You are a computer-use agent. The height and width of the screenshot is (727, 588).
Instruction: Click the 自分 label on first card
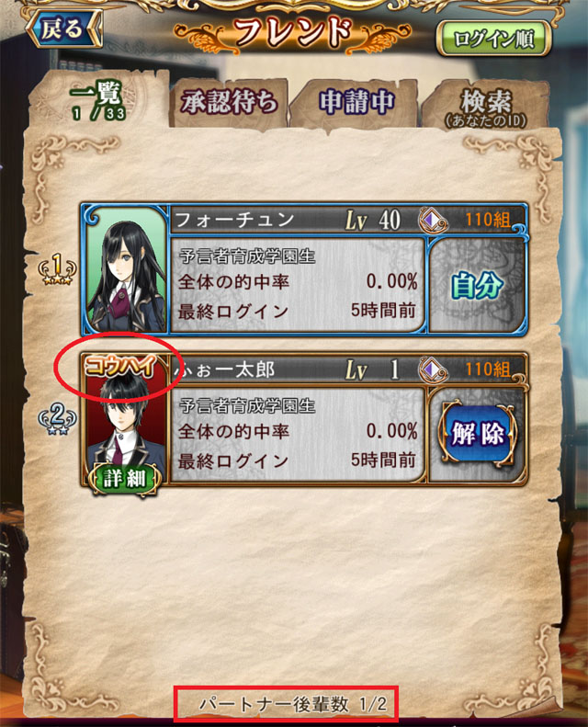point(477,284)
